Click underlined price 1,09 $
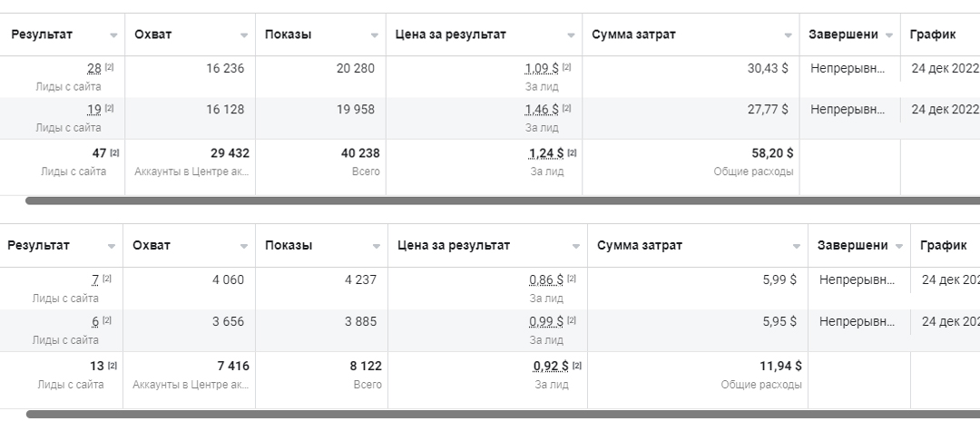Image resolution: width=980 pixels, height=441 pixels. pos(542,69)
